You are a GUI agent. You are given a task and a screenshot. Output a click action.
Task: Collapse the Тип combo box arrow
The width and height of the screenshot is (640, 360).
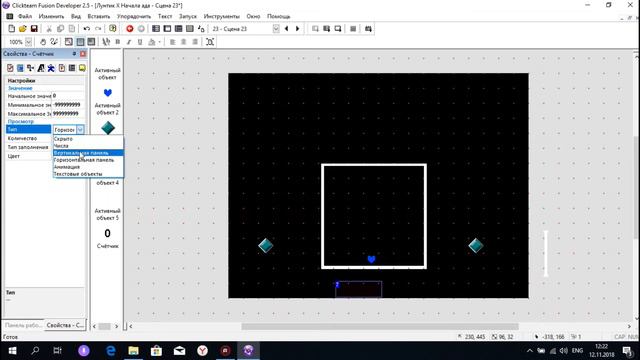(80, 129)
